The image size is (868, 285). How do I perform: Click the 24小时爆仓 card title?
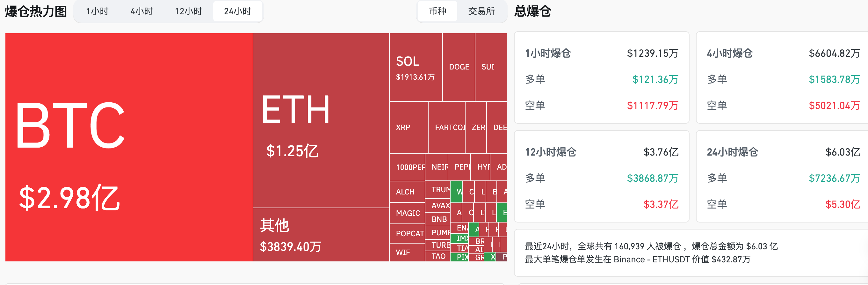pos(733,152)
